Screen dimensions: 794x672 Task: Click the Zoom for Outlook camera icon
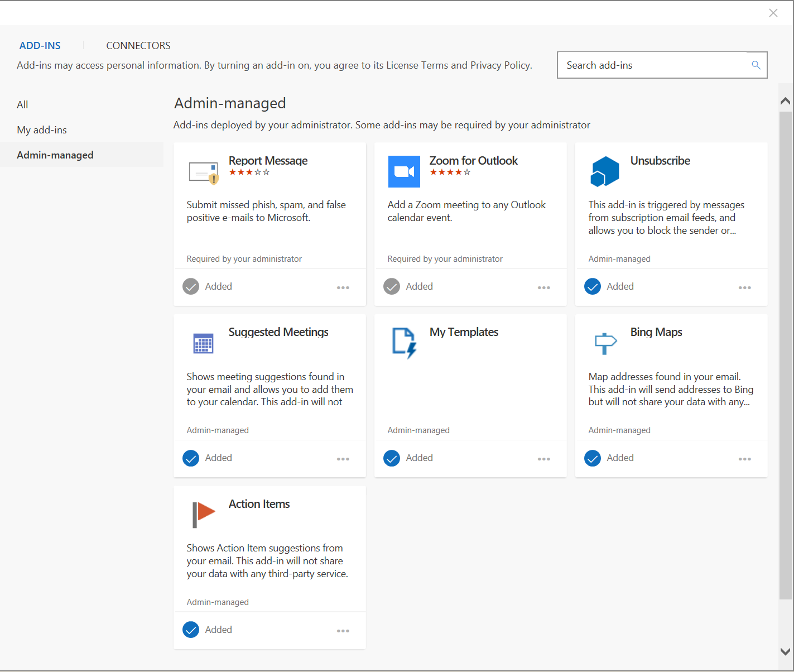(x=403, y=171)
